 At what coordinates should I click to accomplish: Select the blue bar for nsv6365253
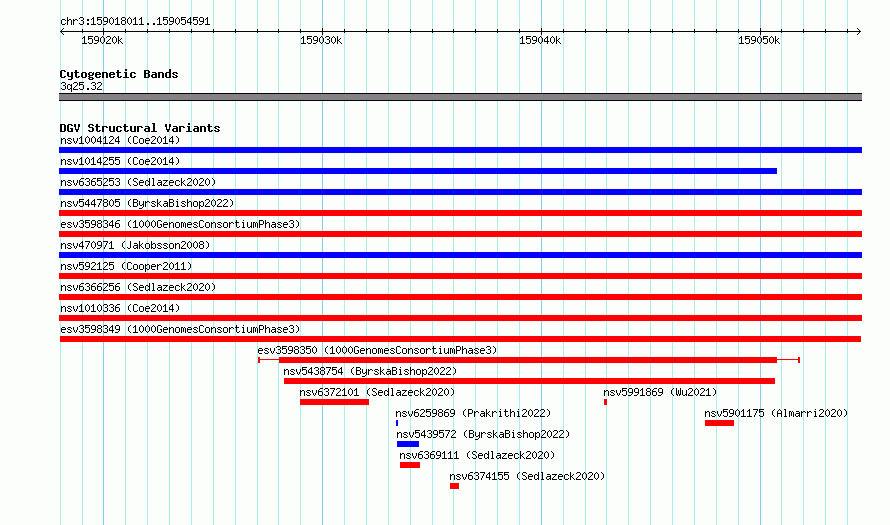(460, 192)
